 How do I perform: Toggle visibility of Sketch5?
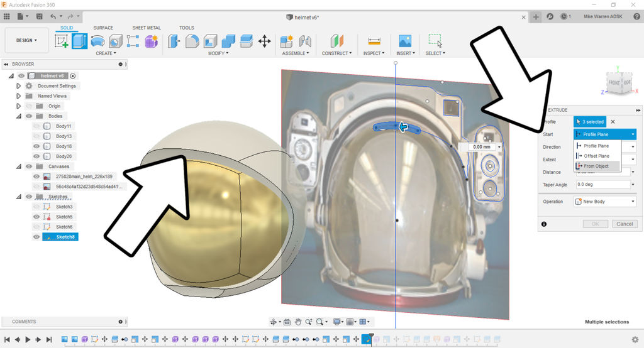pyautogui.click(x=36, y=217)
